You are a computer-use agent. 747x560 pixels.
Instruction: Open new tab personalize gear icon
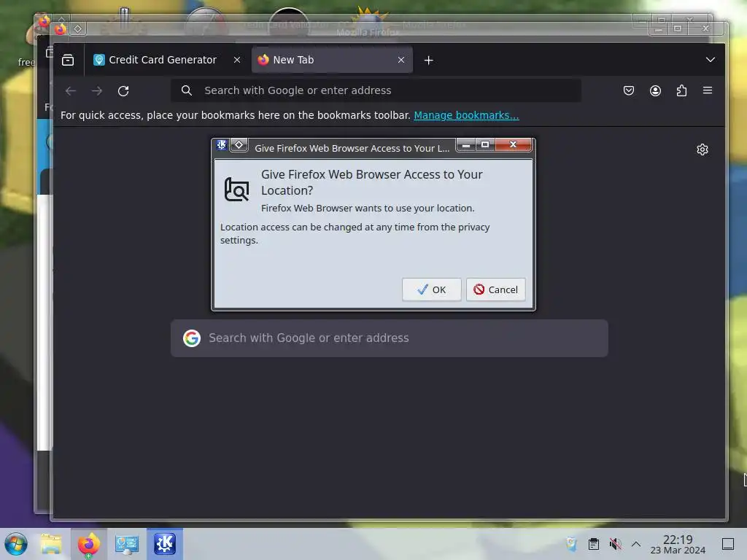(x=703, y=149)
